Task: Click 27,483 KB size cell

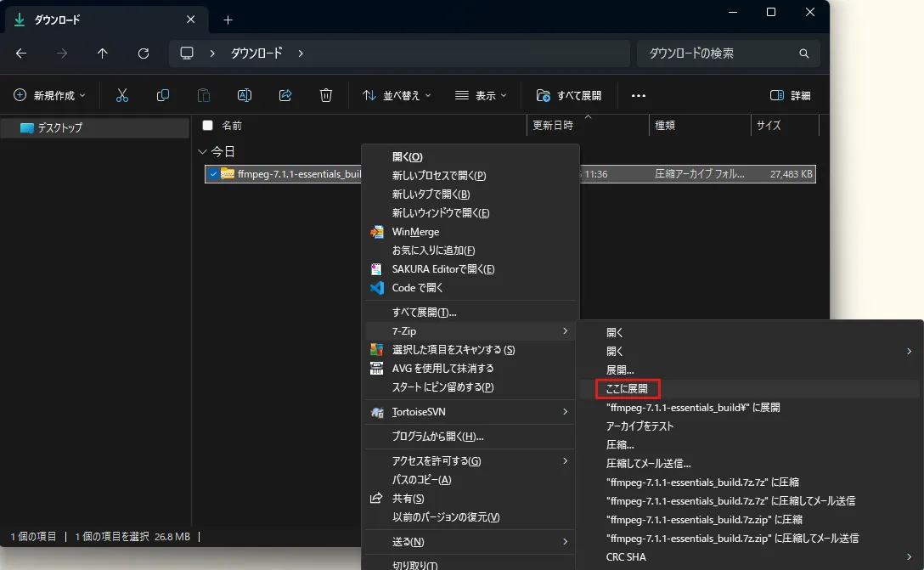Action: [x=791, y=174]
